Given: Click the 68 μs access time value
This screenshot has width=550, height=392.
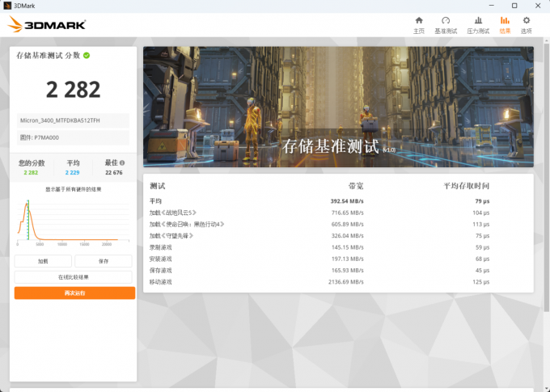Looking at the screenshot, I should [482, 259].
